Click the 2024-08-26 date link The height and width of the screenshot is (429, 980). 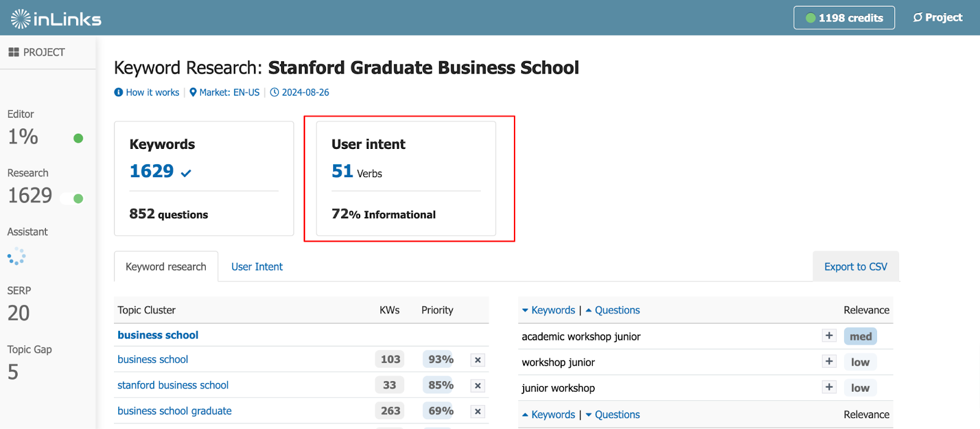point(305,93)
